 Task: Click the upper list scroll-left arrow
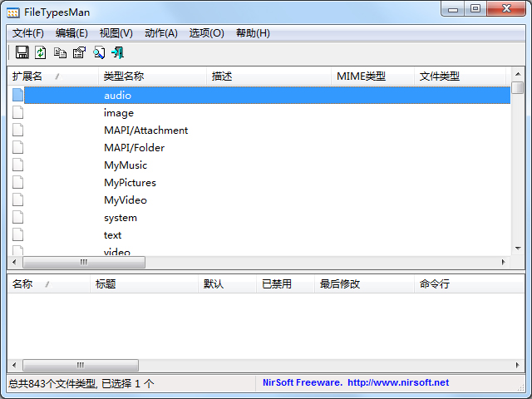coord(14,262)
